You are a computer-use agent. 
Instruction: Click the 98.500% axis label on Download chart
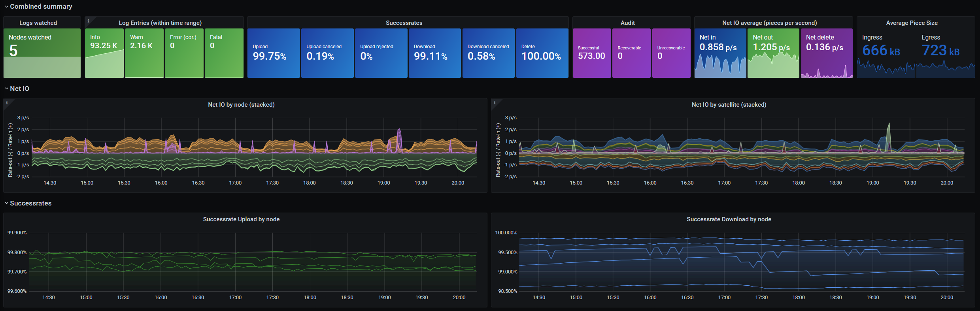point(508,291)
